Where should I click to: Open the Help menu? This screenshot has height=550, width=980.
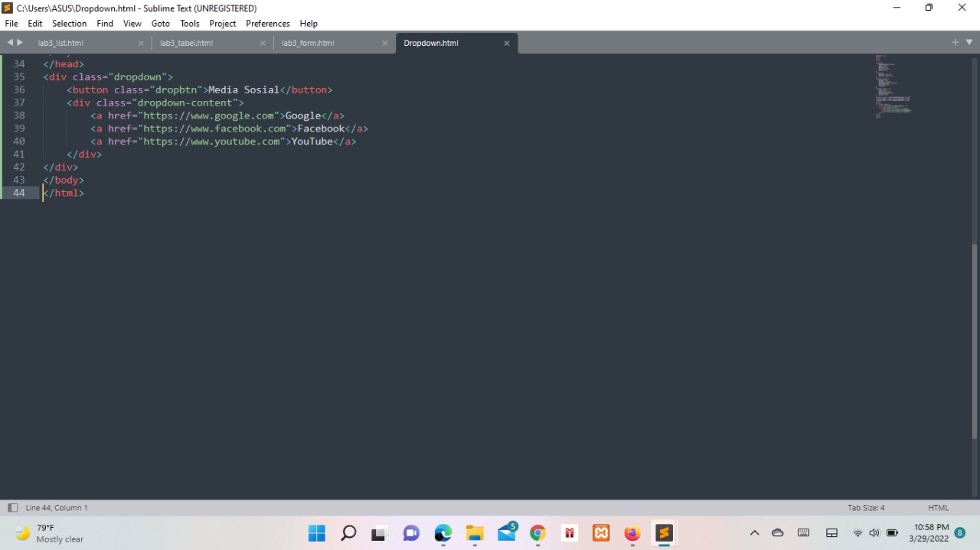click(309, 24)
